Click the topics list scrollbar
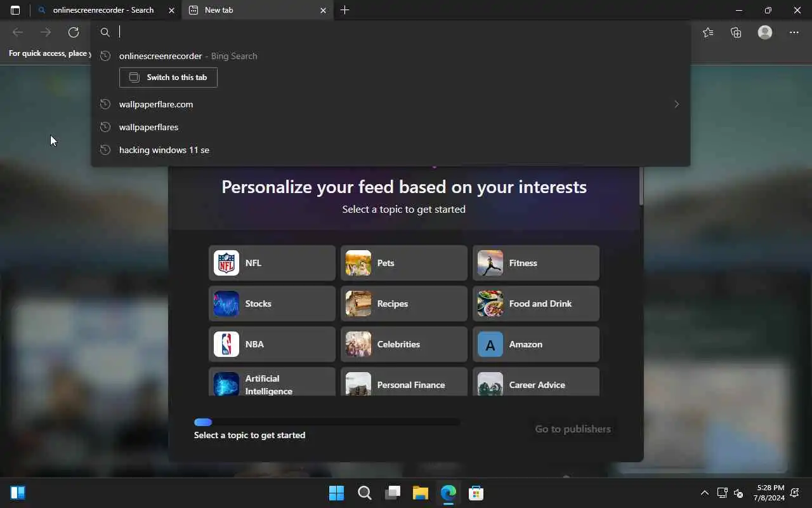This screenshot has width=812, height=508. point(641,185)
